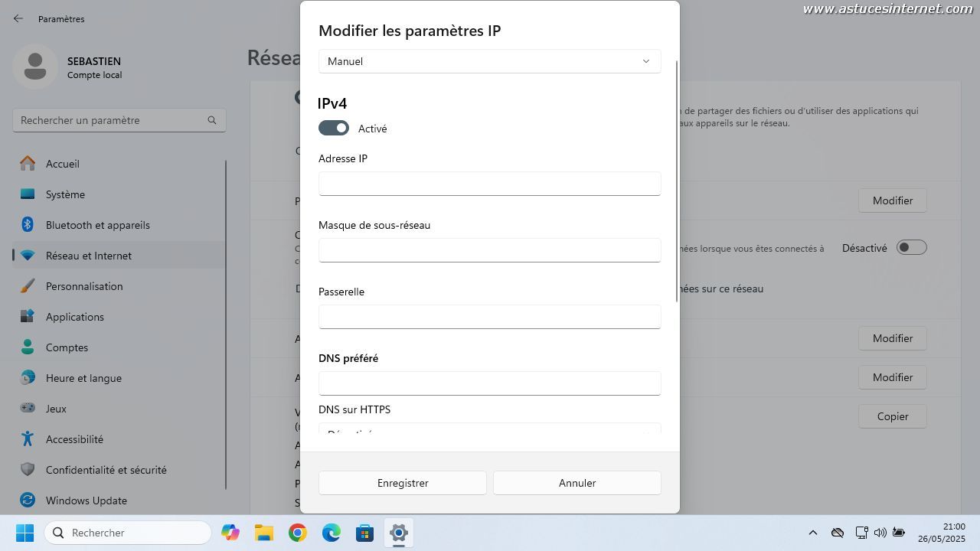Click the Adresse IP input field
980x551 pixels.
[x=489, y=184]
